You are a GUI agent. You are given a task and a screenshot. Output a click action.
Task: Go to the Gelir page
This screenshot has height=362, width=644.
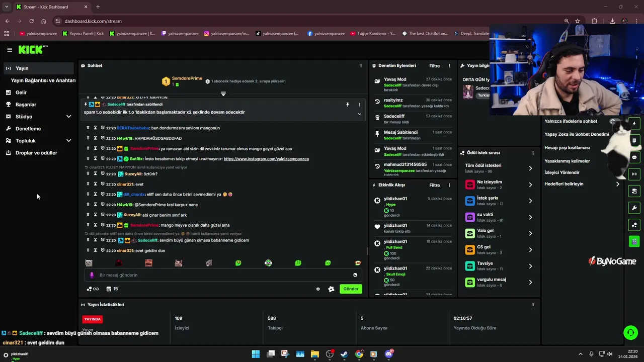tap(39, 93)
